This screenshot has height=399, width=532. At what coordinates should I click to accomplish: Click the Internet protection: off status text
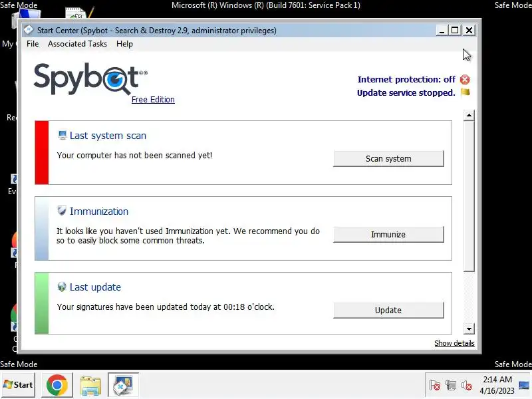pyautogui.click(x=406, y=79)
